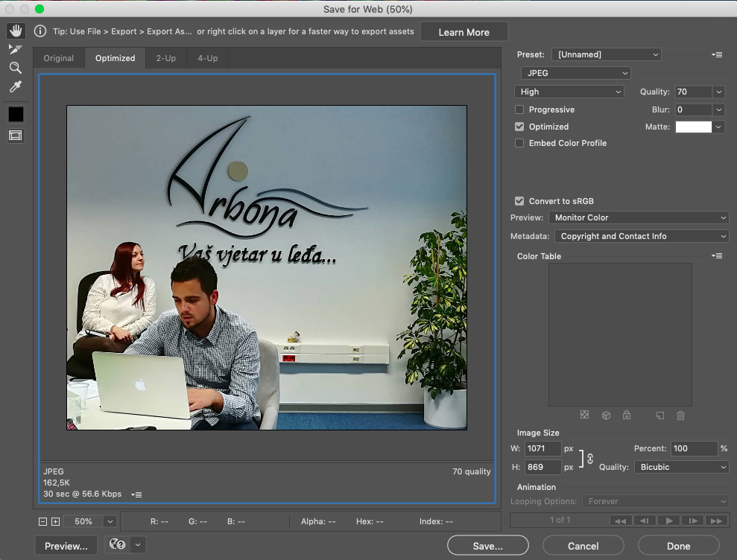Click the Done button
The width and height of the screenshot is (737, 560).
[x=679, y=546]
